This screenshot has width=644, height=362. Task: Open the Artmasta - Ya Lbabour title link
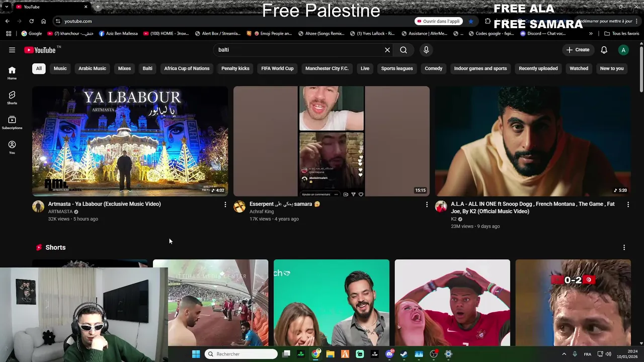(104, 204)
